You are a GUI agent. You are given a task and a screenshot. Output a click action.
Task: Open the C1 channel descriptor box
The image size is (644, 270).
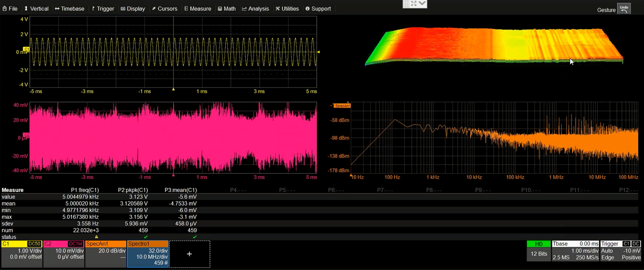(x=22, y=254)
